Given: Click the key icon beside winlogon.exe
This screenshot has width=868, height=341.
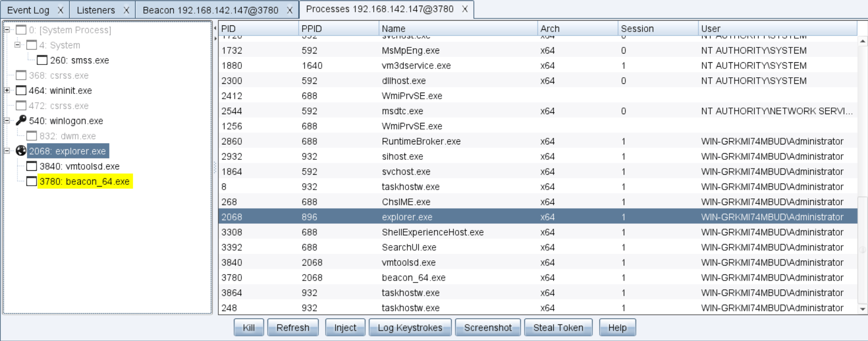Looking at the screenshot, I should [x=21, y=121].
